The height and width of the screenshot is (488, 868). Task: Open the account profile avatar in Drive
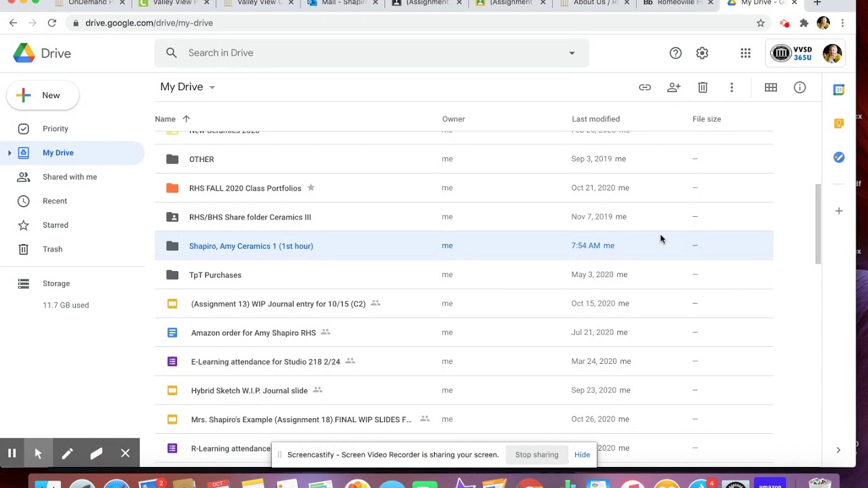(832, 53)
